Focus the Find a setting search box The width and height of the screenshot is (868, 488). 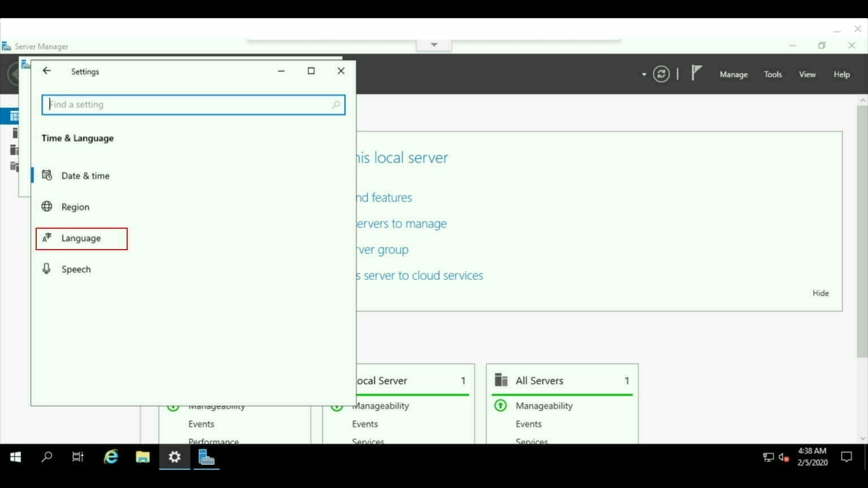193,104
